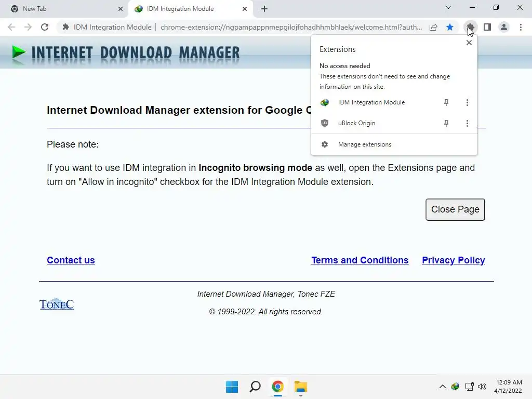
Task: Close the Extensions popup
Action: tap(469, 43)
